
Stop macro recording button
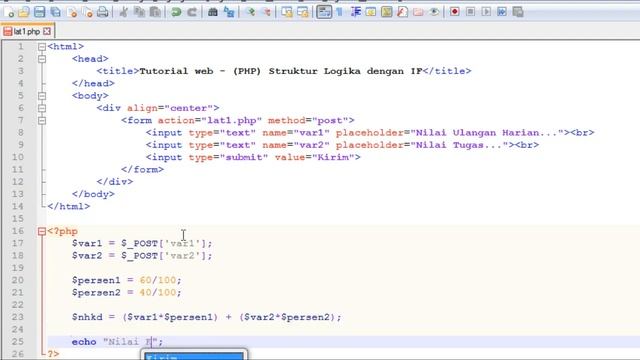coord(470,12)
